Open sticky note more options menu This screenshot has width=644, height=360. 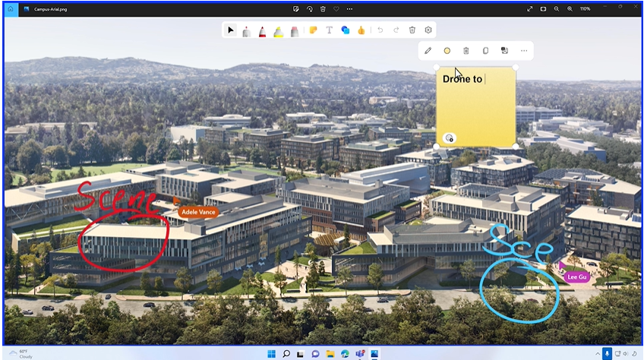(x=523, y=51)
